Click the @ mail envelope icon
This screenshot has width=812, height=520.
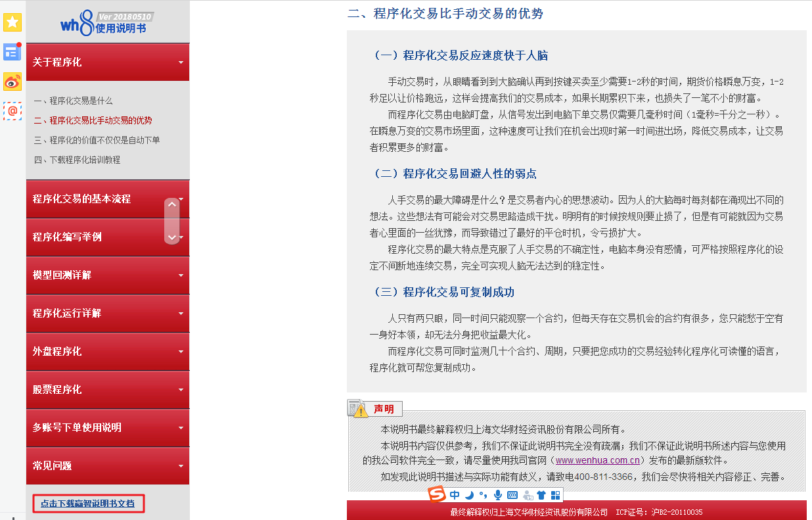tap(12, 111)
